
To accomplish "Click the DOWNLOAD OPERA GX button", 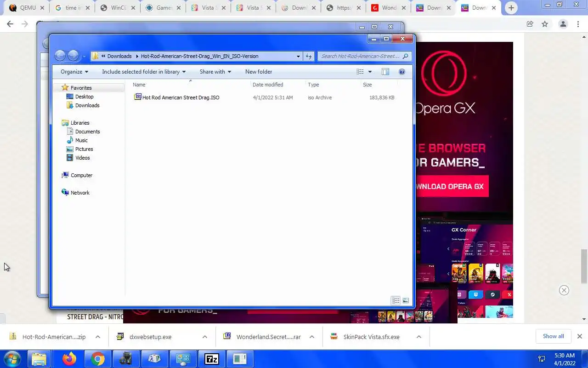I will [452, 186].
